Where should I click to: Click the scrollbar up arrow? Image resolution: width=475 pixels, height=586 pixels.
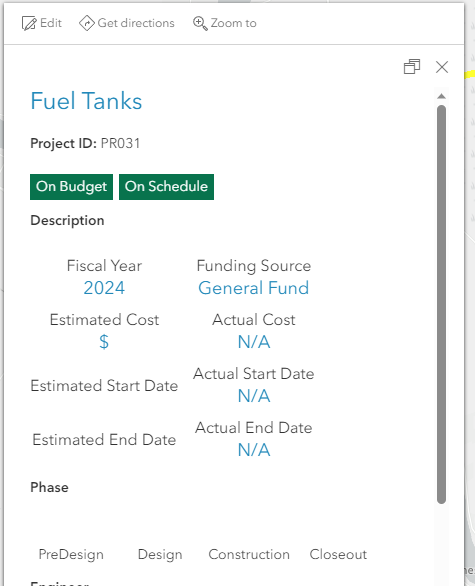(441, 96)
